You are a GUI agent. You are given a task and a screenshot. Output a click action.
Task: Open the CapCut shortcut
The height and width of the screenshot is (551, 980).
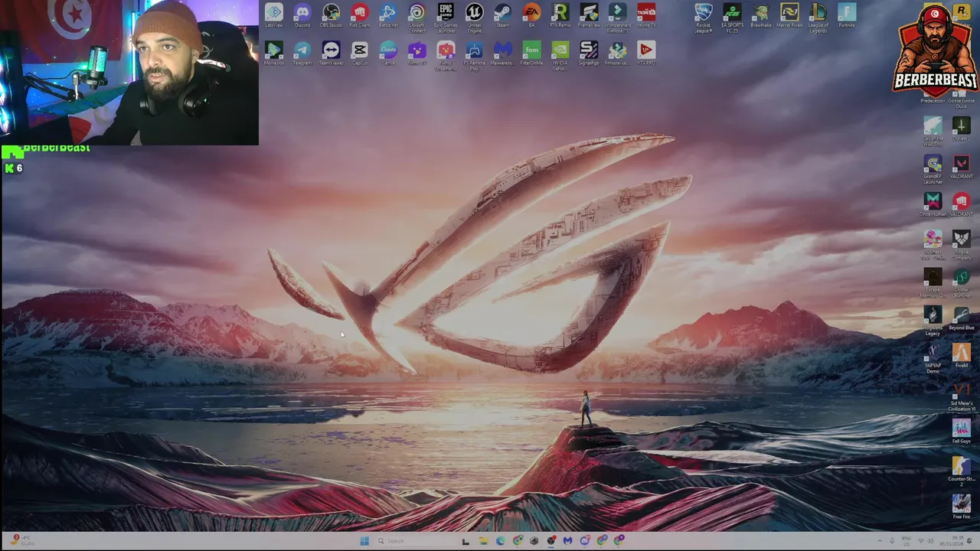point(359,53)
